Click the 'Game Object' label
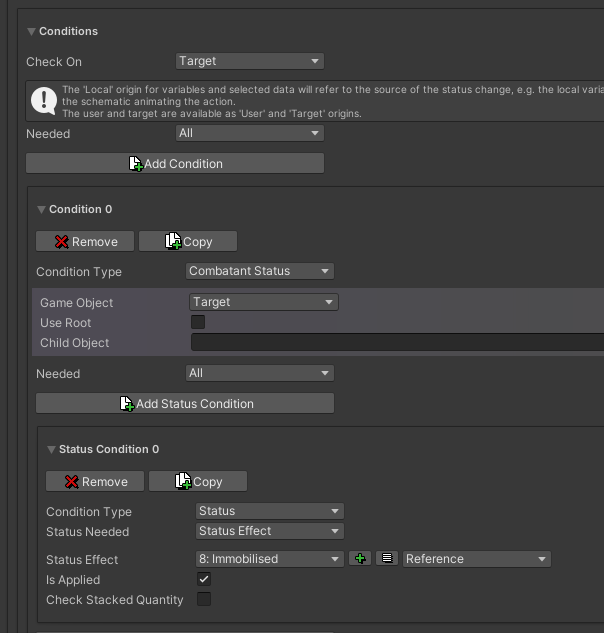The width and height of the screenshot is (604, 633). (x=77, y=303)
